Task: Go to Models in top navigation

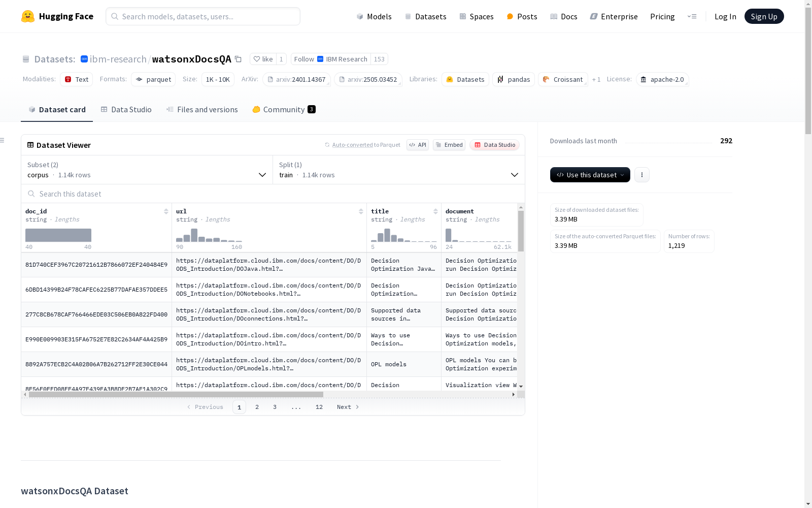Action: [x=374, y=16]
